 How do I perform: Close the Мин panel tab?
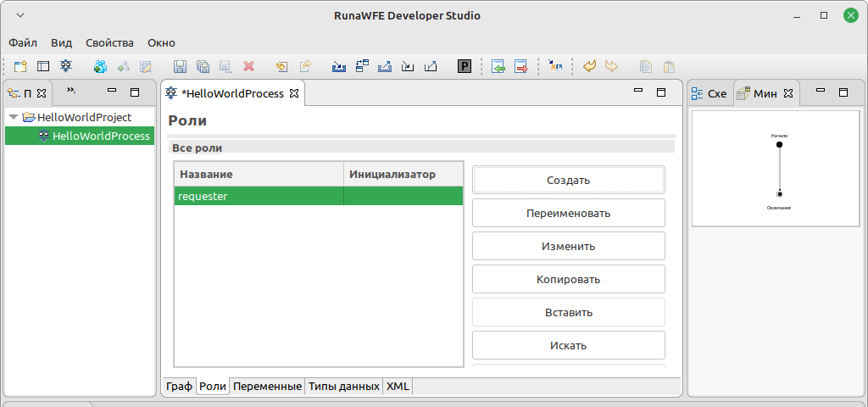point(788,93)
